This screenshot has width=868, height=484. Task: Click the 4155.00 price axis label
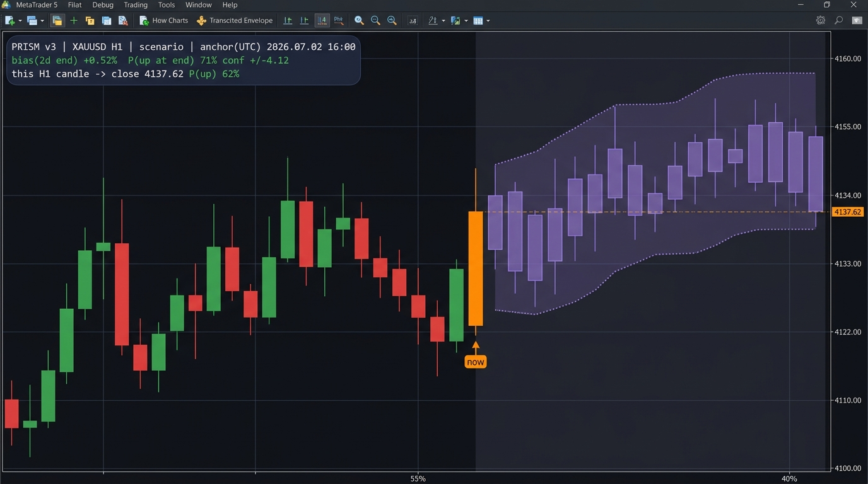(848, 127)
